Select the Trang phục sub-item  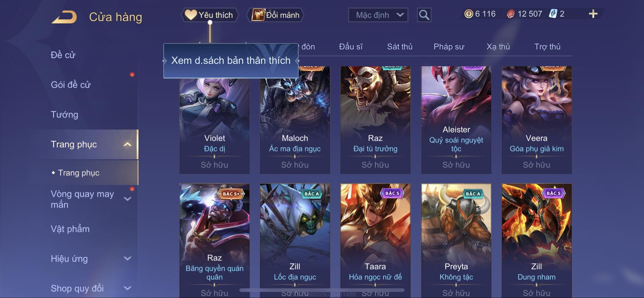point(79,173)
